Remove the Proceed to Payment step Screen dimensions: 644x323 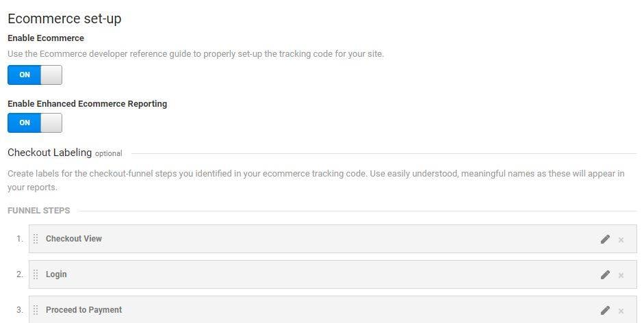pyautogui.click(x=621, y=311)
